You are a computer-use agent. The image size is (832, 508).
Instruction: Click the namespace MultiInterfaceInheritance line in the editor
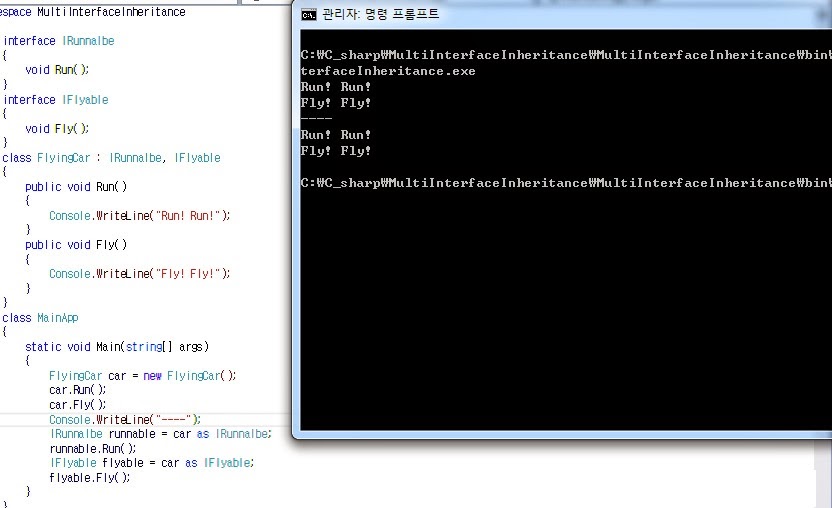tap(93, 12)
